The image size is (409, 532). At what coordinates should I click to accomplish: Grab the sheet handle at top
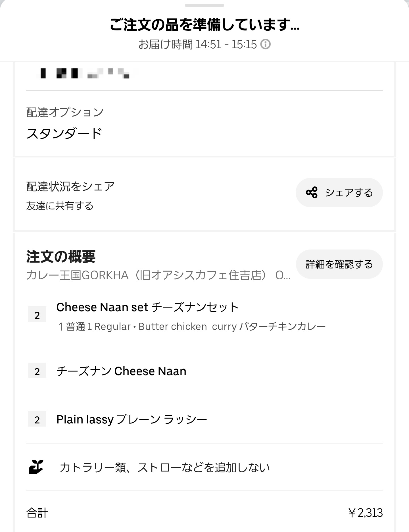click(x=204, y=5)
